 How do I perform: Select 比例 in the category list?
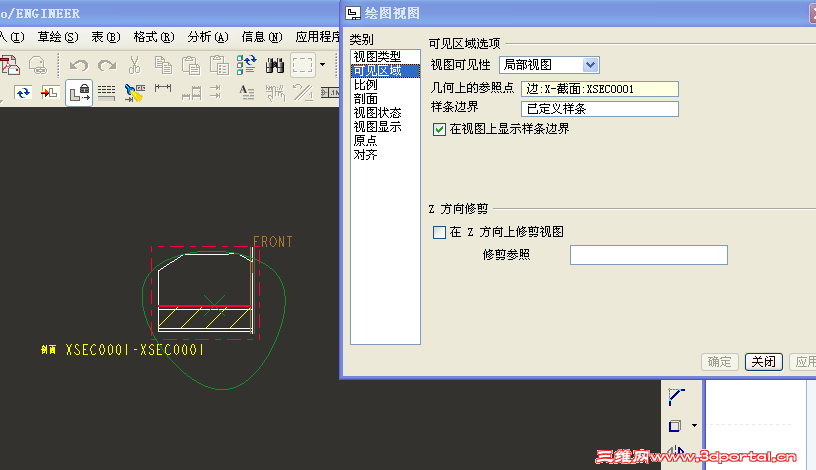click(x=385, y=85)
